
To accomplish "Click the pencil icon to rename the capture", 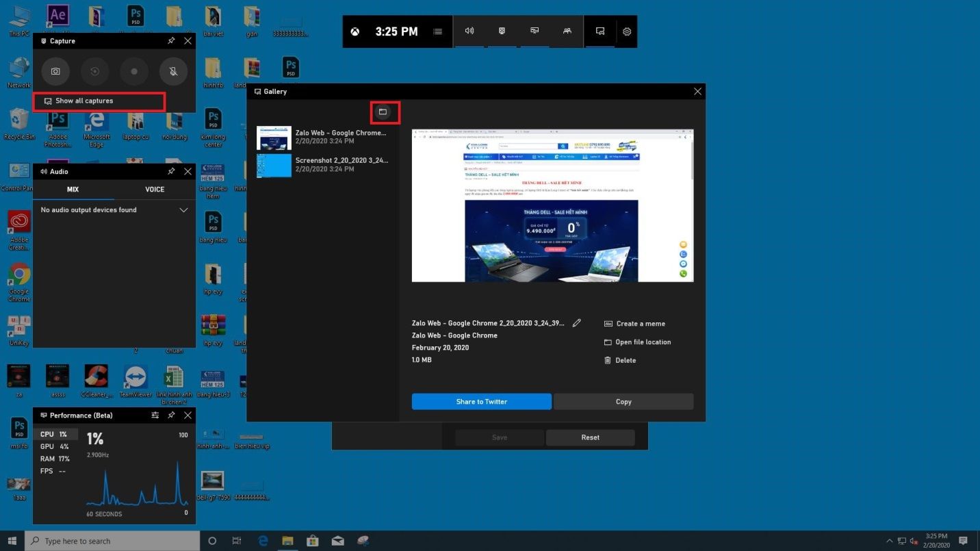I will click(576, 323).
